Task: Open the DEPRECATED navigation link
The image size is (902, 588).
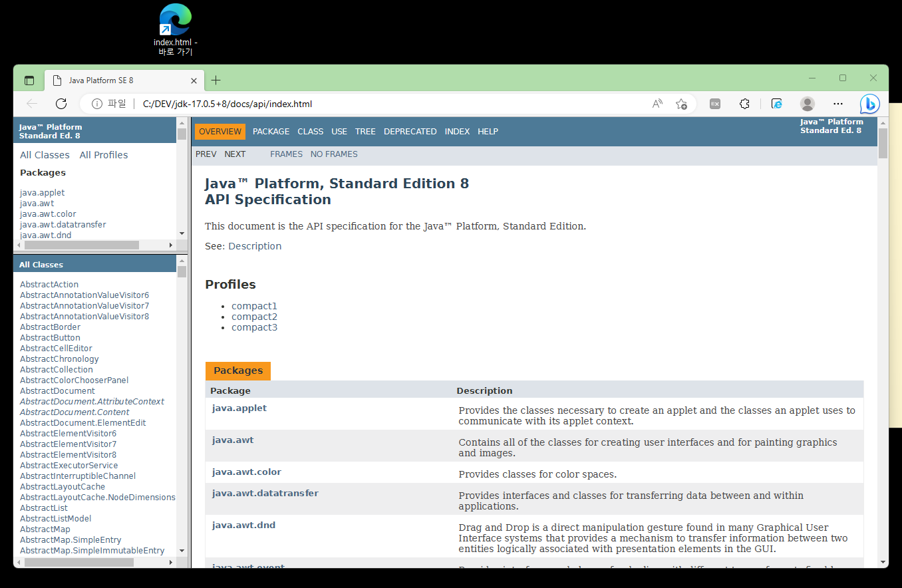Action: point(410,132)
